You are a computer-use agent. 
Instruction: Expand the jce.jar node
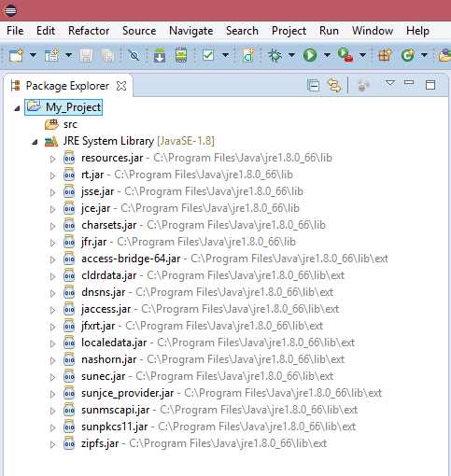pyautogui.click(x=52, y=209)
